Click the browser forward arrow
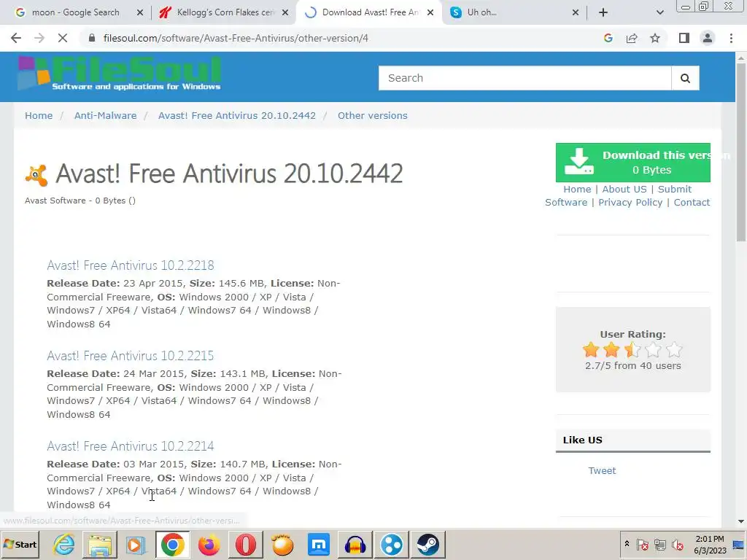Image resolution: width=747 pixels, height=560 pixels. coord(39,38)
